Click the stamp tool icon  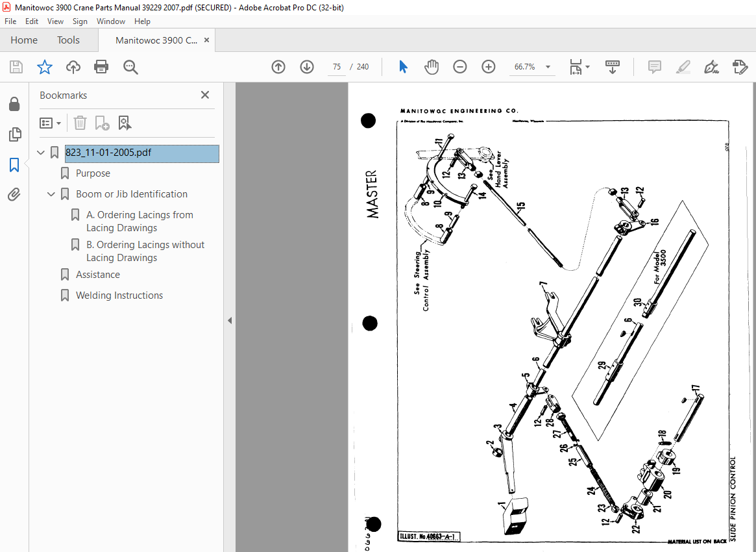coord(740,67)
